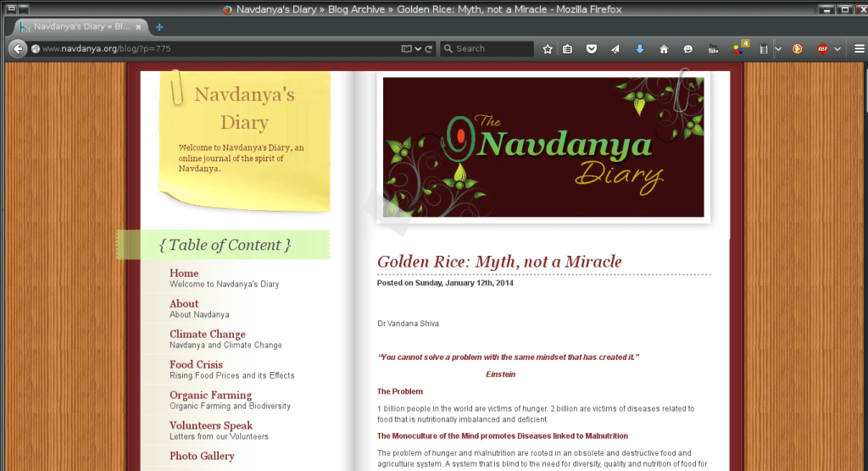Open the Downloads arrow icon

(640, 49)
